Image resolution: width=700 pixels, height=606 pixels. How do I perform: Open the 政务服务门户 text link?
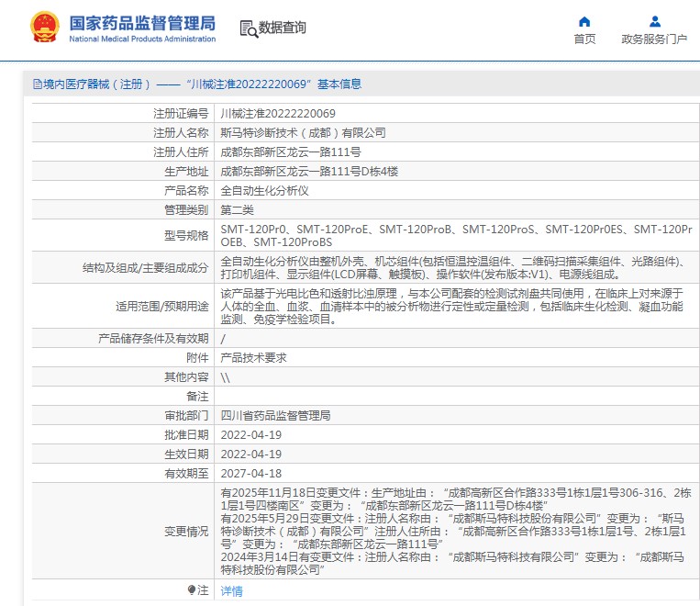pyautogui.click(x=654, y=39)
